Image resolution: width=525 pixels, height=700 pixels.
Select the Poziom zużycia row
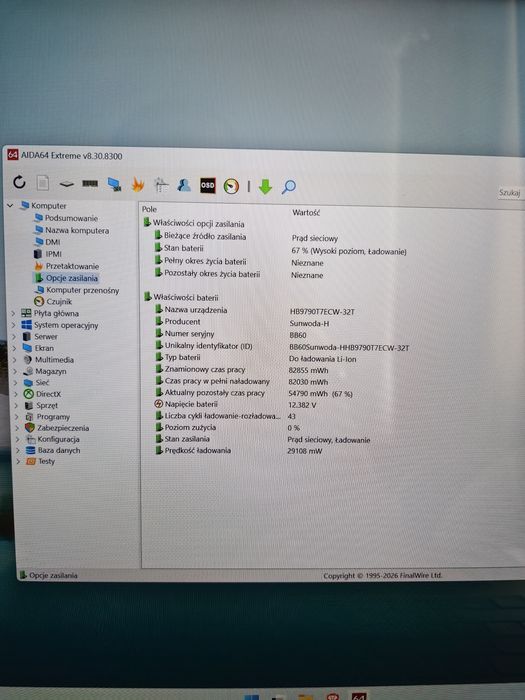[227, 428]
